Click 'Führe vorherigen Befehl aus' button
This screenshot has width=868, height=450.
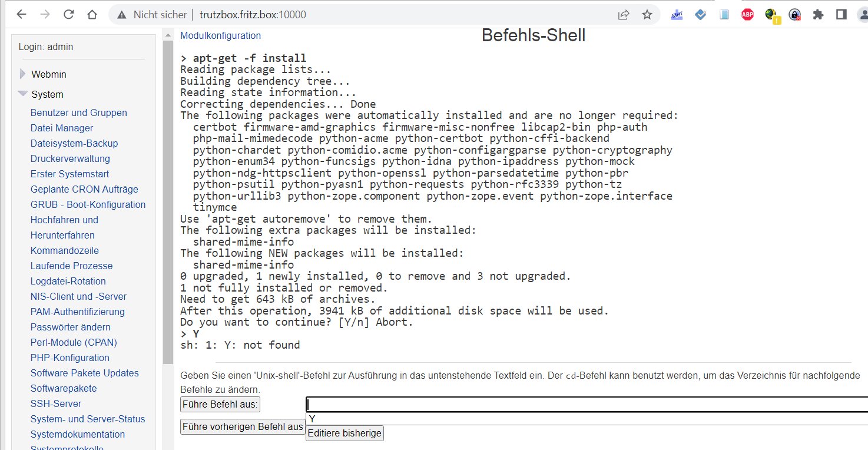coord(243,426)
